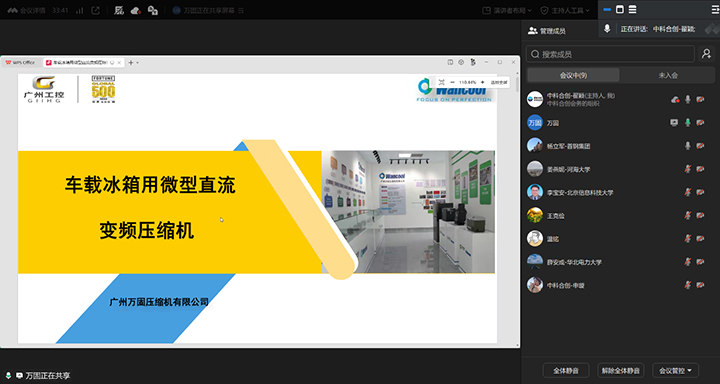Screen dimensions: 720x384
Task: Switch to the windowed floating view icon
Action: coord(620,9)
